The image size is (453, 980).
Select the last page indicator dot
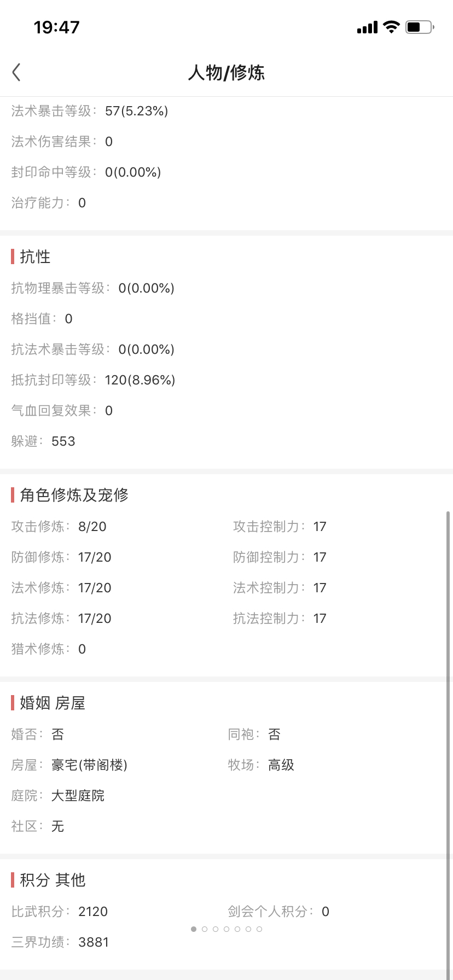tap(259, 929)
